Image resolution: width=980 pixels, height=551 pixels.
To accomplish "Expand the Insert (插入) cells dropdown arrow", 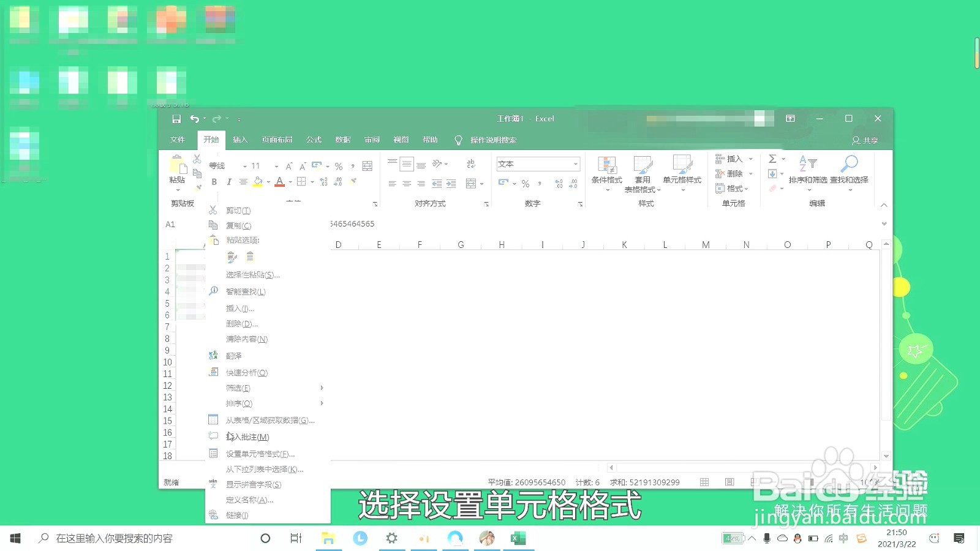I will coord(751,159).
